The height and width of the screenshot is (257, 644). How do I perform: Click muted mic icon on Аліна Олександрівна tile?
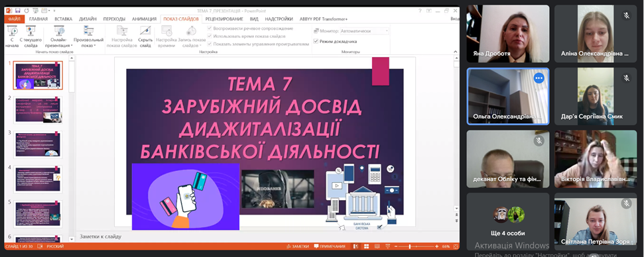(x=626, y=15)
